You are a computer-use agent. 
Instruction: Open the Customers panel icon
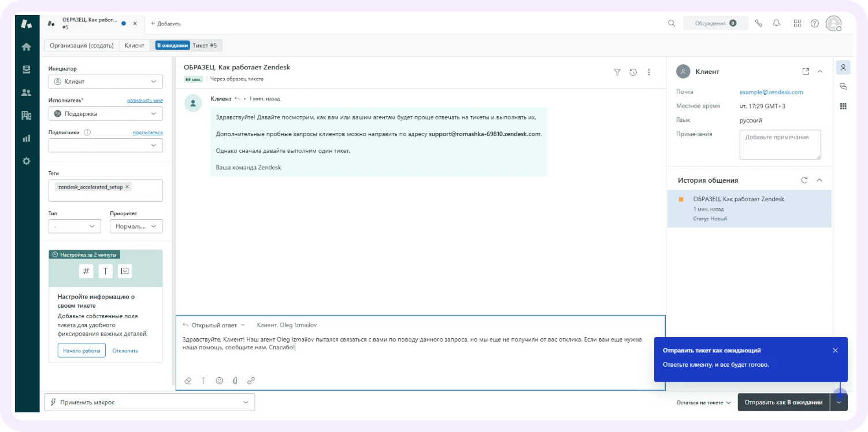tap(26, 92)
